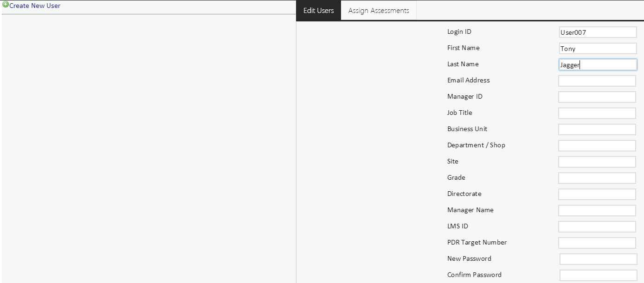Image resolution: width=644 pixels, height=283 pixels.
Task: Click the green plus Create New User icon
Action: [x=6, y=5]
